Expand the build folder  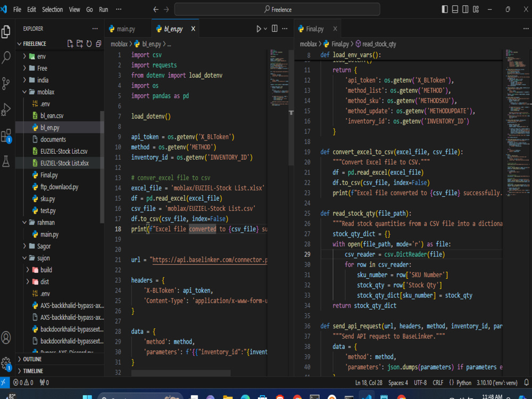[28, 270]
